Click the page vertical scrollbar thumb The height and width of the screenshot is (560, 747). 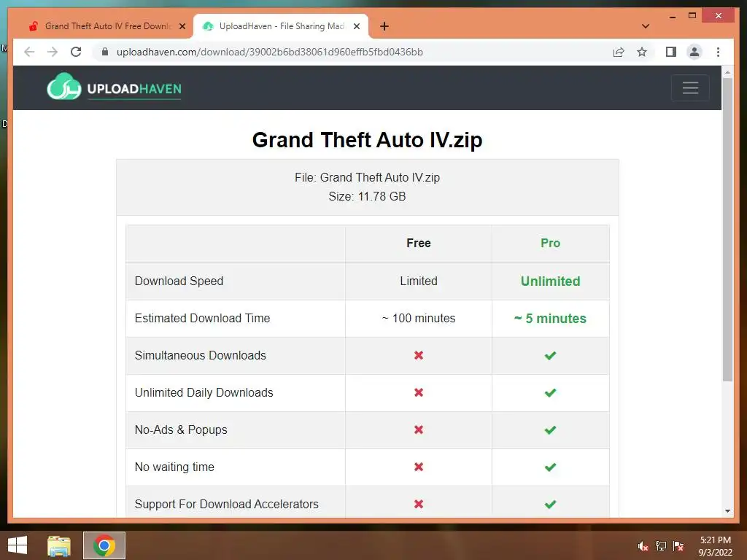pos(727,229)
